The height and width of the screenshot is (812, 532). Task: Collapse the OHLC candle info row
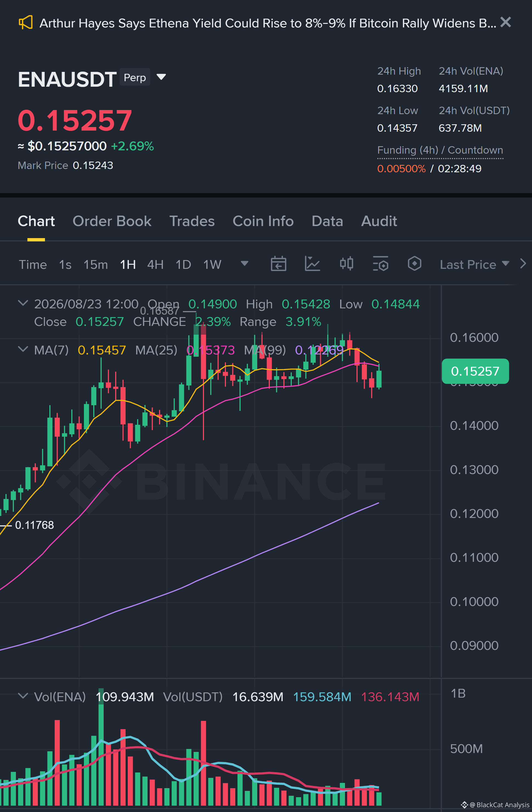click(x=23, y=303)
